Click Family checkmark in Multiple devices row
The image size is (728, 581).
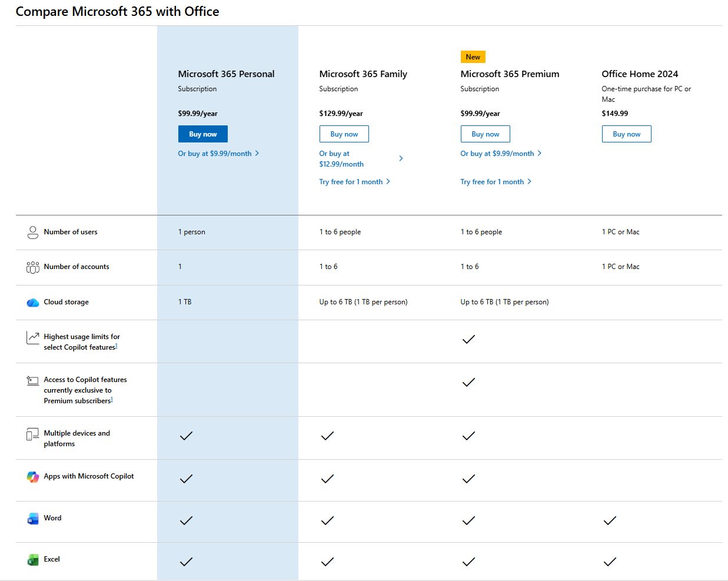[x=327, y=436]
